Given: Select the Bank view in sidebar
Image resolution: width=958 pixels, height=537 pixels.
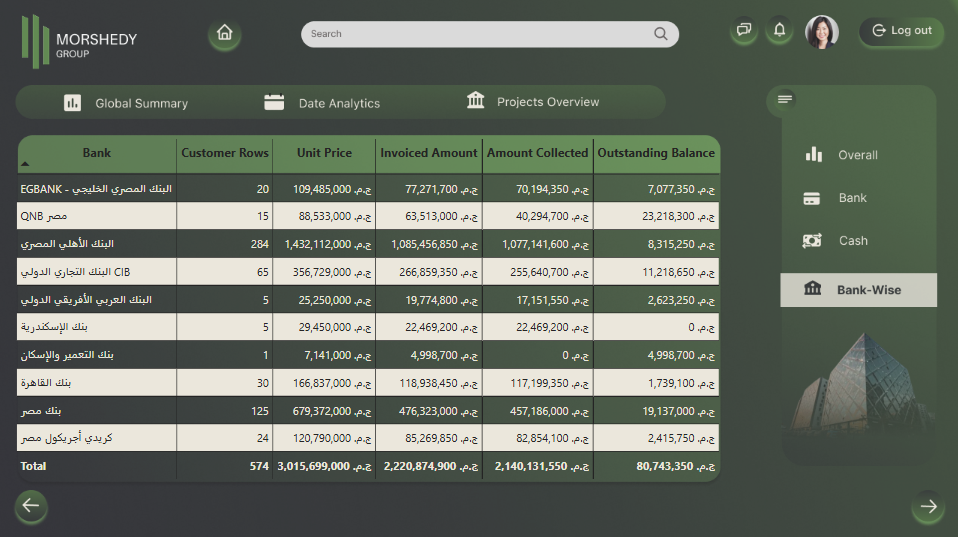Looking at the screenshot, I should pos(835,198).
